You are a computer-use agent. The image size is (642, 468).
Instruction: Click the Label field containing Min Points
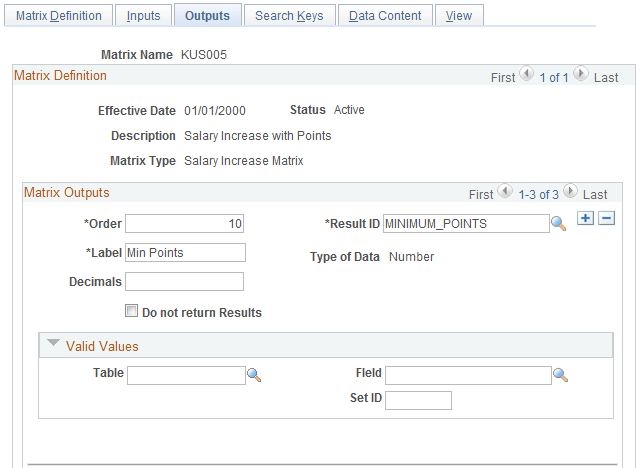pyautogui.click(x=185, y=253)
